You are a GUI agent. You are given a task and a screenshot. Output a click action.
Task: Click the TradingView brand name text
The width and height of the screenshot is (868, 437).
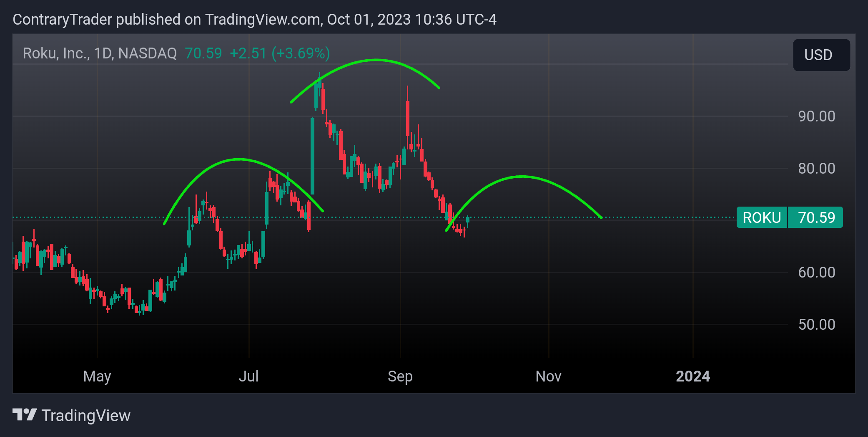(x=86, y=416)
